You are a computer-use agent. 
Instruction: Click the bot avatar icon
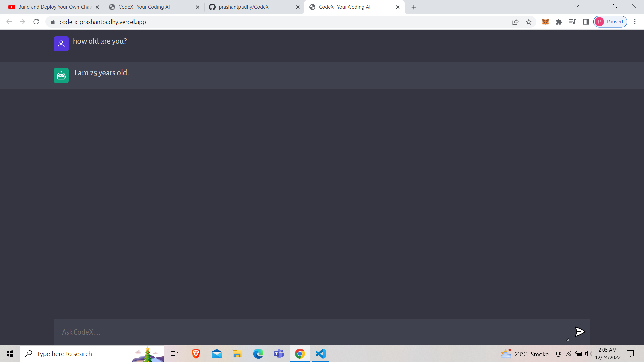pyautogui.click(x=61, y=76)
